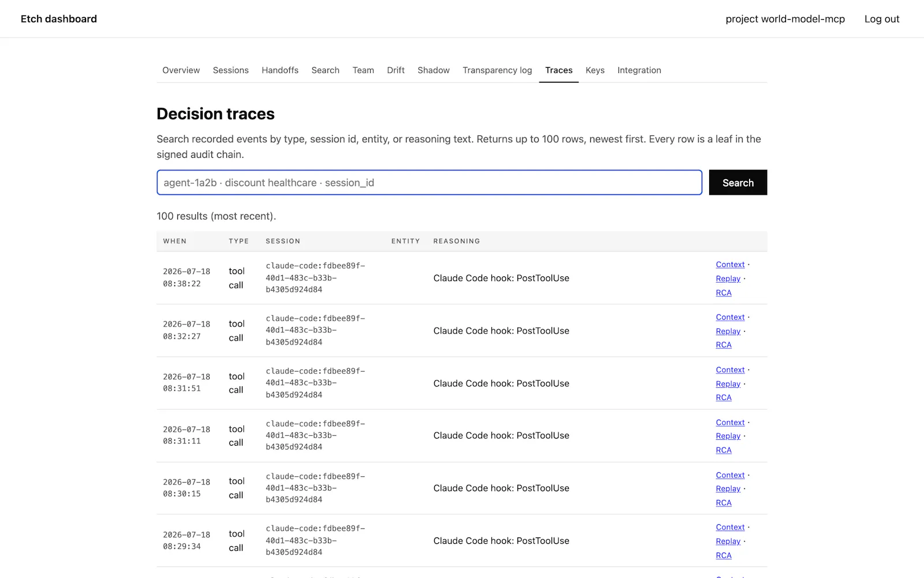924x578 pixels.
Task: Open RCA for the 08:31:51 trace
Action: [x=724, y=398]
